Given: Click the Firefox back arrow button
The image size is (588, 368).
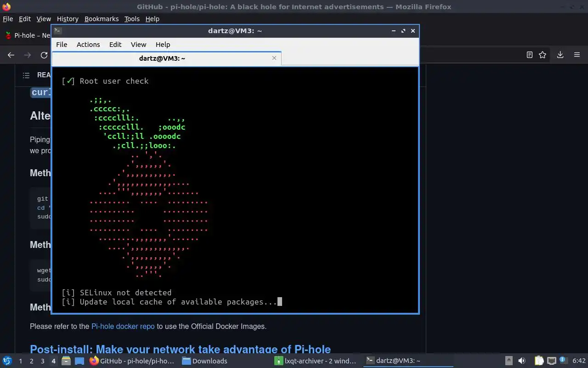Looking at the screenshot, I should click(x=11, y=55).
